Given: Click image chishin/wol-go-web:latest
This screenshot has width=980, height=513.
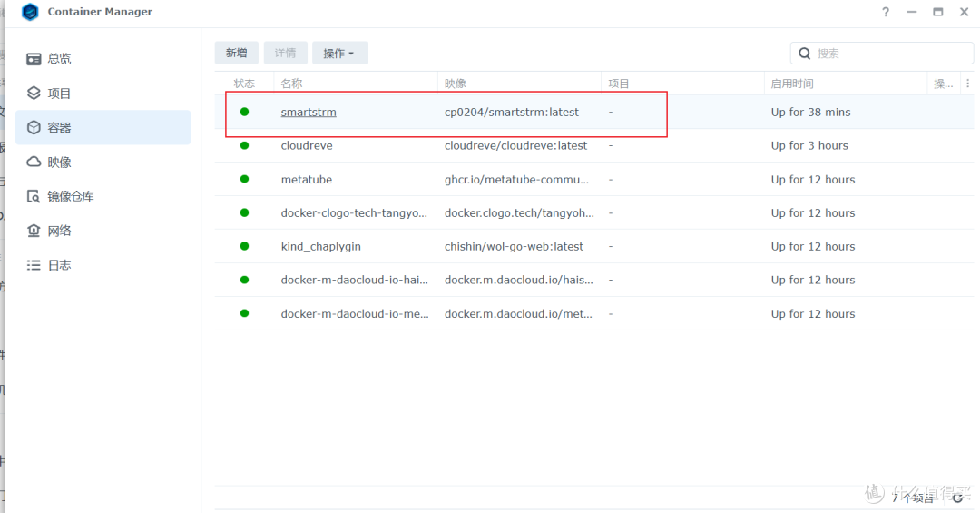Looking at the screenshot, I should 514,246.
